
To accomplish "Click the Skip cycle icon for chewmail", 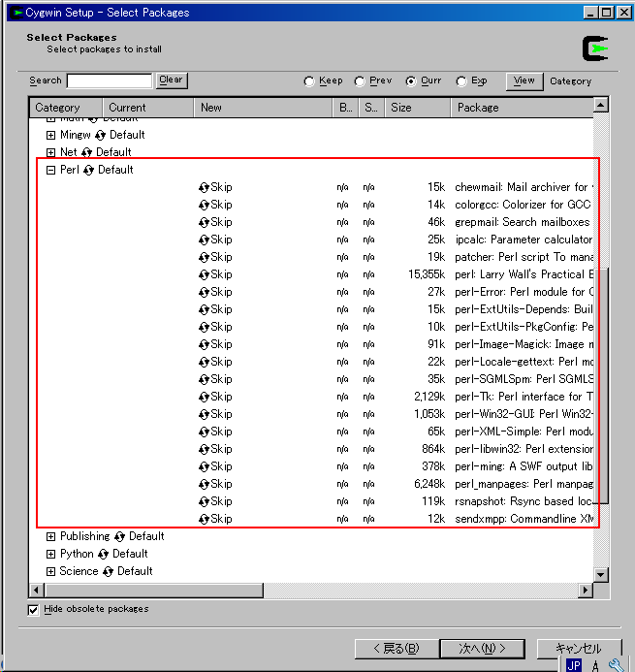I will click(205, 187).
